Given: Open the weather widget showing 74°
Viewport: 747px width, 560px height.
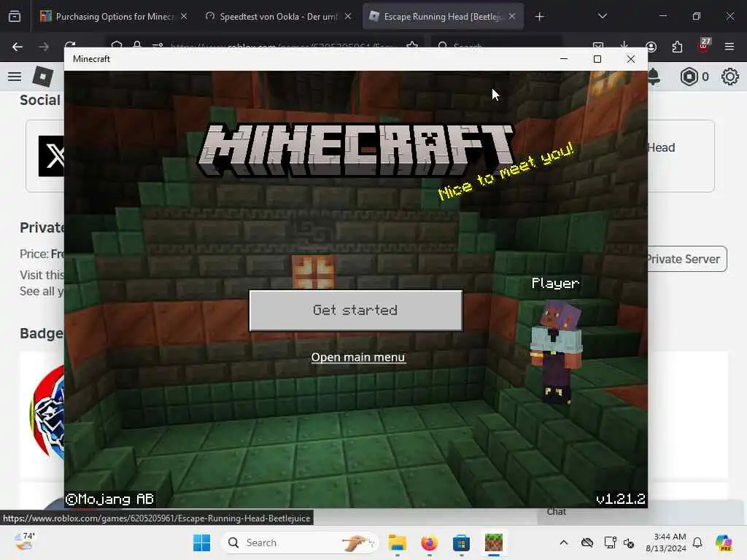Looking at the screenshot, I should click(x=24, y=542).
